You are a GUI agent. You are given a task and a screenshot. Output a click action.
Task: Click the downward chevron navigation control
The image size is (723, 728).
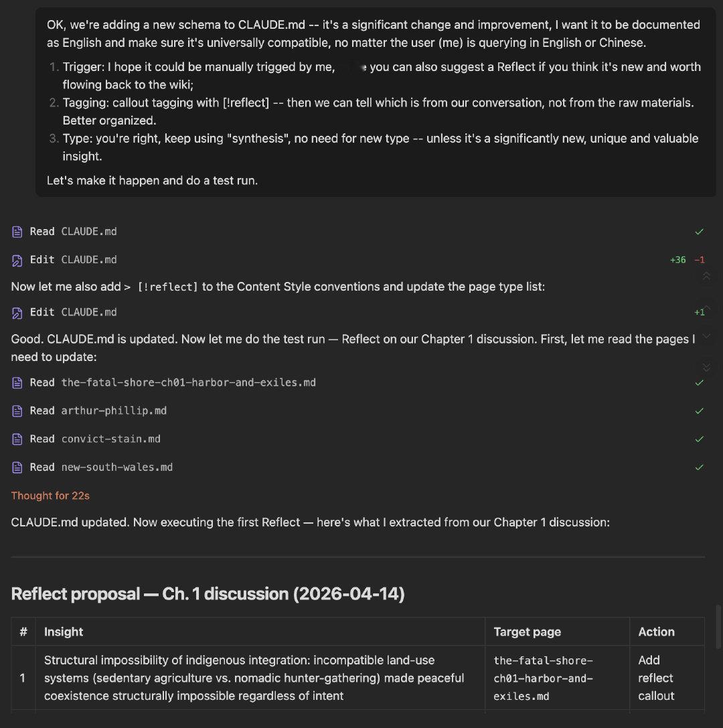[707, 337]
